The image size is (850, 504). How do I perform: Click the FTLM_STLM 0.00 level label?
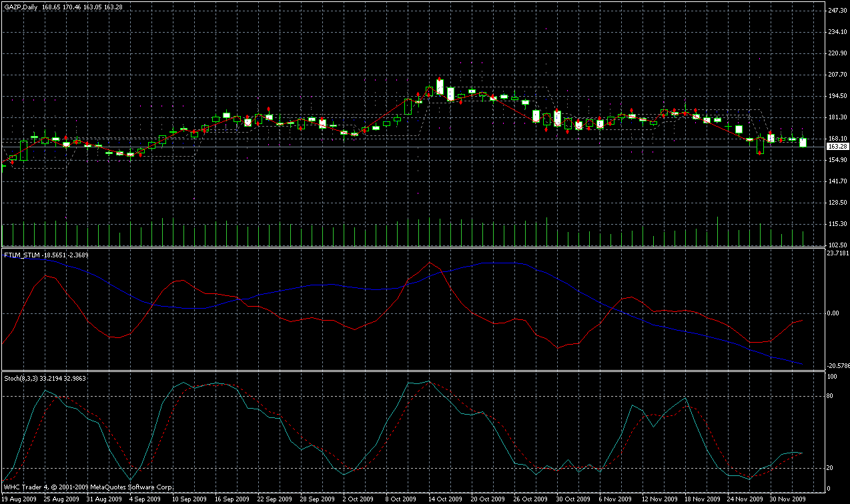coord(833,313)
